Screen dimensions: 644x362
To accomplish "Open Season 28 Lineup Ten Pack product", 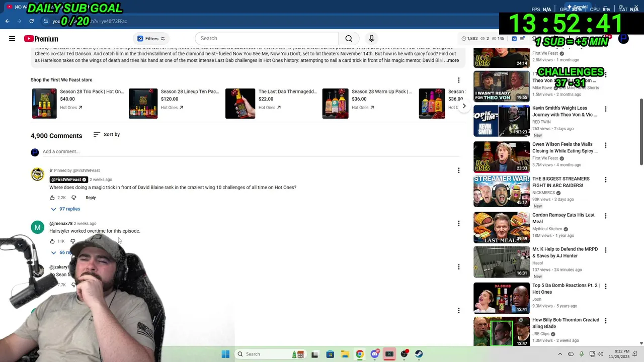I will point(174,104).
